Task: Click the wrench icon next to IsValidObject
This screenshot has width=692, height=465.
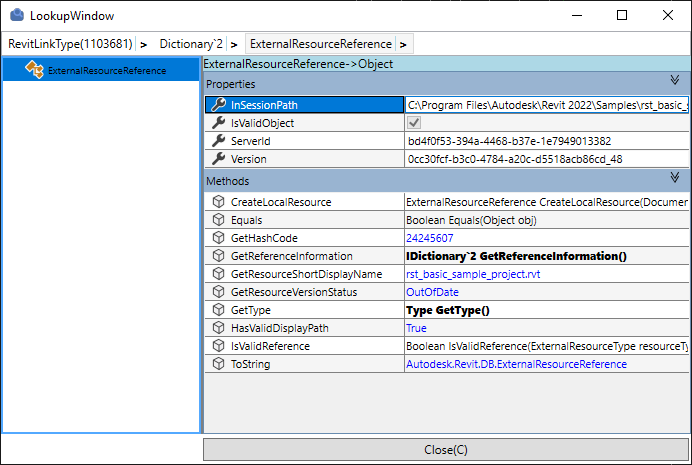Action: 218,123
